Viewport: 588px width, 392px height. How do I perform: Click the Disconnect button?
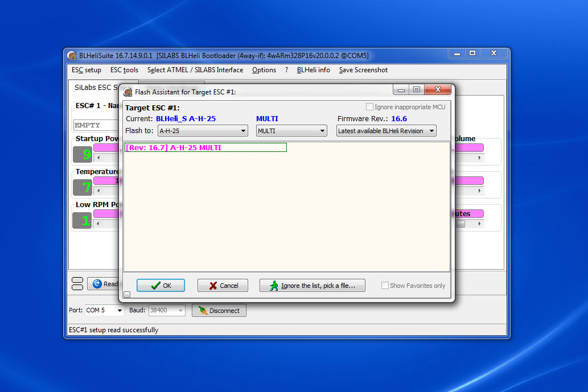(x=219, y=310)
